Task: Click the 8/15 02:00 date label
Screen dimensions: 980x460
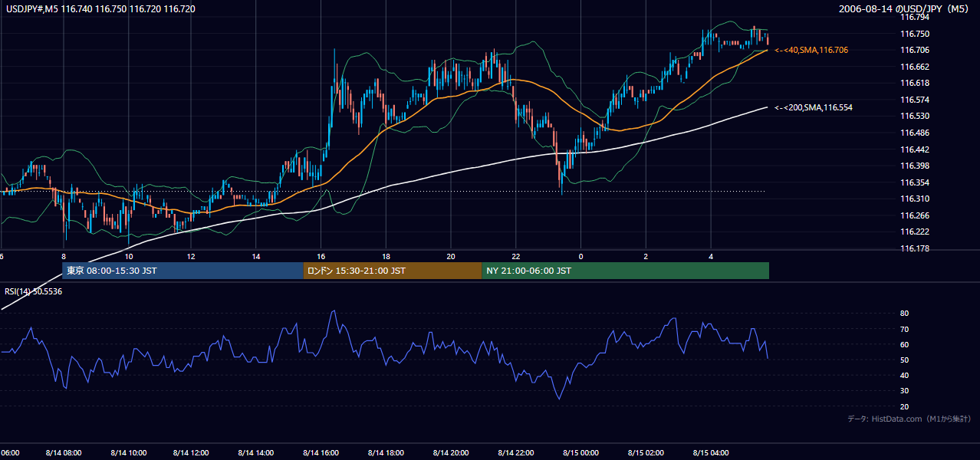Action: pos(646,453)
